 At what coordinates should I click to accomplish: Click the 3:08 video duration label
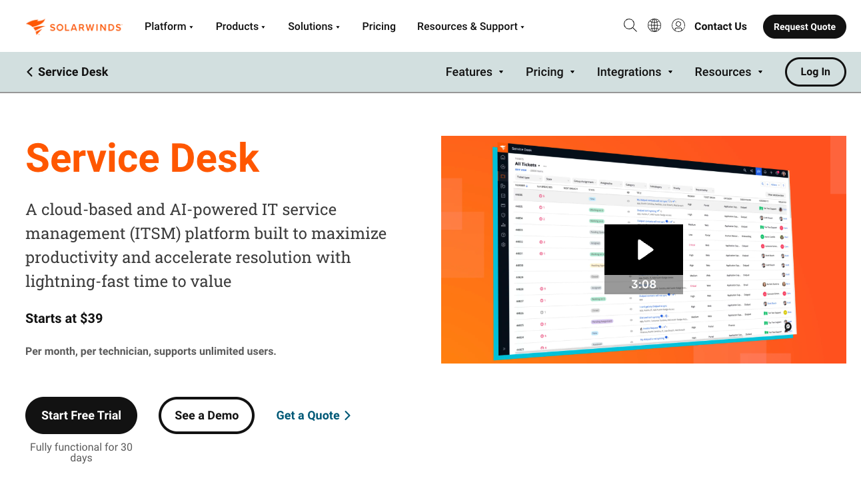[644, 284]
